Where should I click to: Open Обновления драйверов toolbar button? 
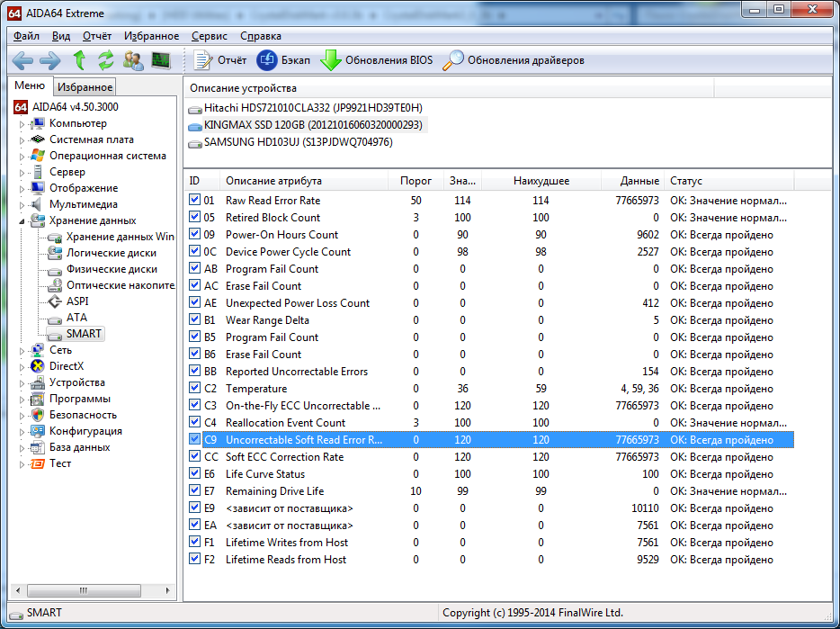[x=514, y=60]
